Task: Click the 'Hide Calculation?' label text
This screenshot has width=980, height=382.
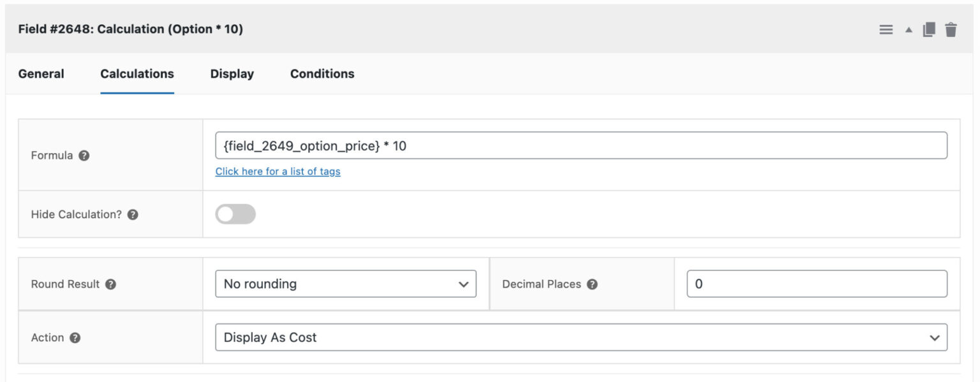Action: (76, 214)
